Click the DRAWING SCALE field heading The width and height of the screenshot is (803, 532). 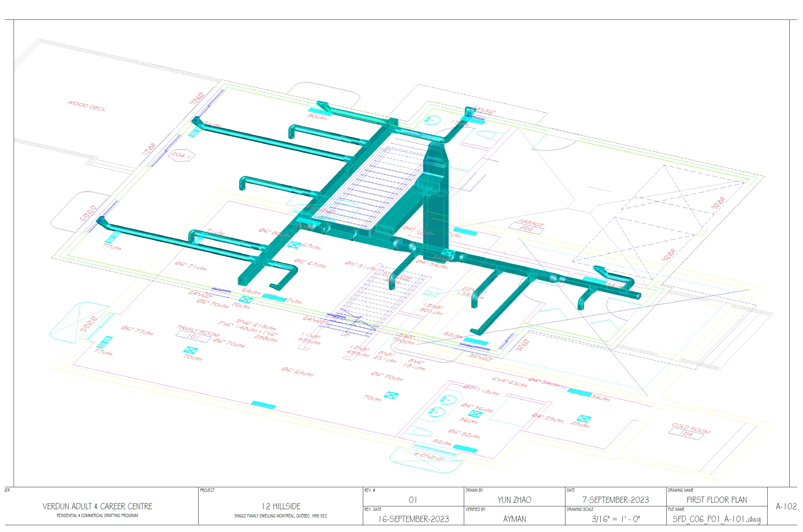pyautogui.click(x=580, y=510)
